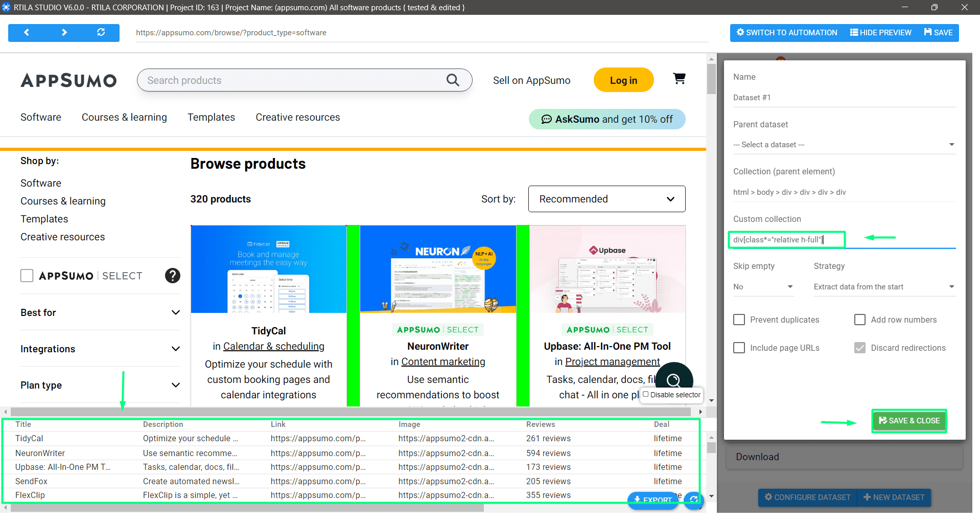The width and height of the screenshot is (980, 521).
Task: Select Templates under Shop by
Action: coord(44,219)
